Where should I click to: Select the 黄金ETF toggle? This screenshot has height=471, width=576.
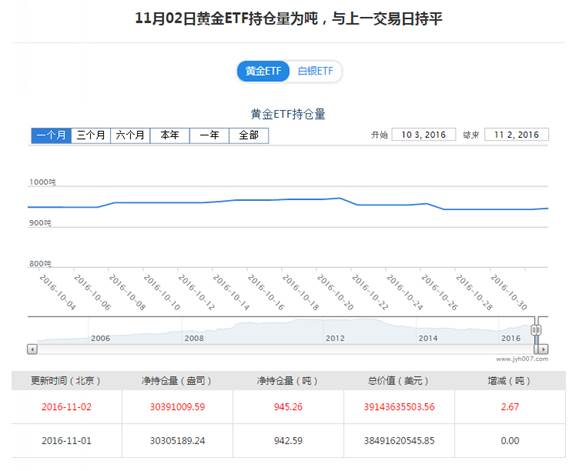pyautogui.click(x=263, y=71)
